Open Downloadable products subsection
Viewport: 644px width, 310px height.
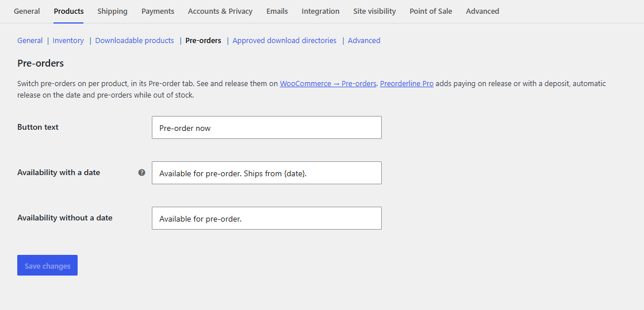coord(135,41)
